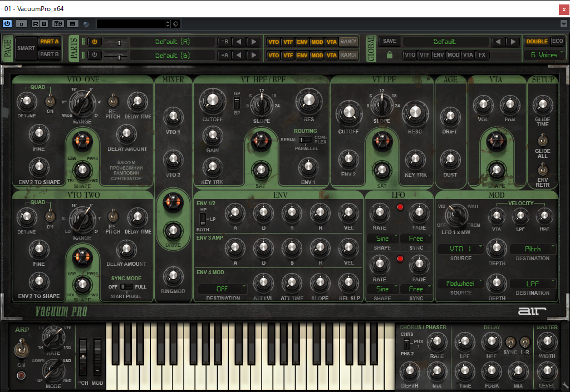Click the global ENV tab button
Image resolution: width=570 pixels, height=392 pixels.
[x=439, y=55]
